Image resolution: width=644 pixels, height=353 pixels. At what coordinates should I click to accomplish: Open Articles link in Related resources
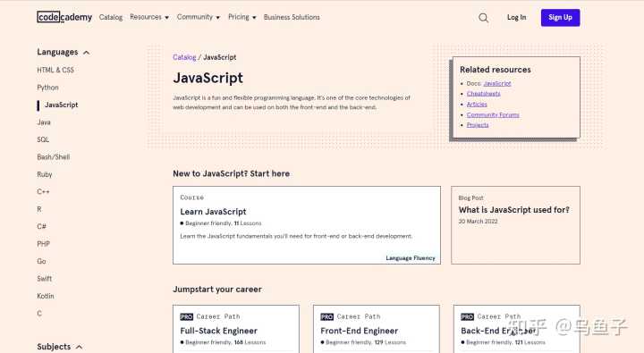477,105
